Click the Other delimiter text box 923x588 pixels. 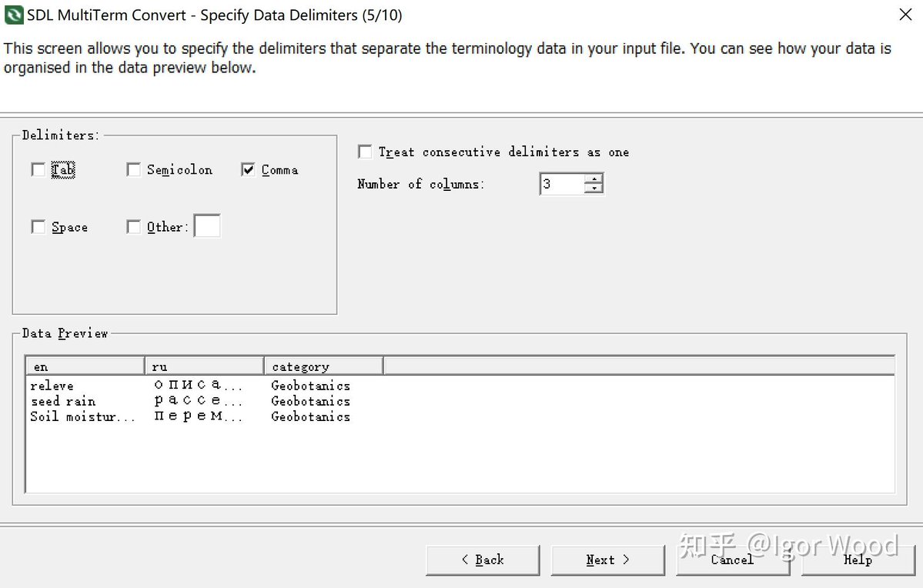pyautogui.click(x=207, y=226)
